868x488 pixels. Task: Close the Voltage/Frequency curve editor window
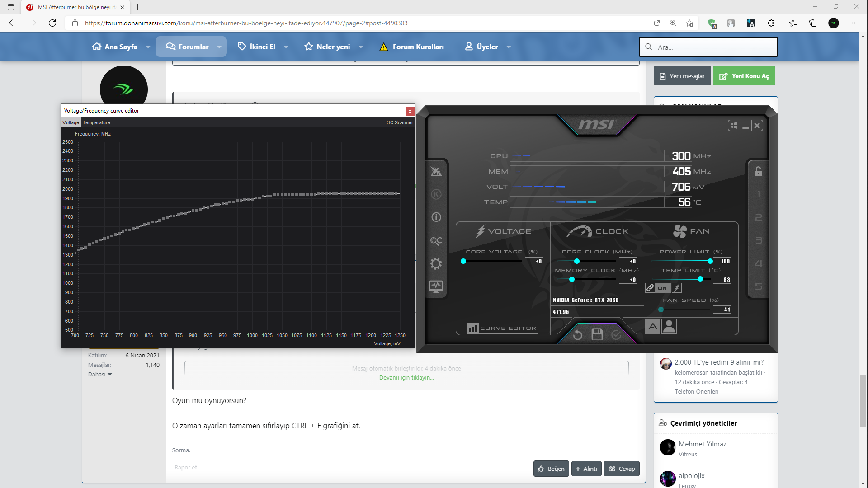click(x=410, y=111)
